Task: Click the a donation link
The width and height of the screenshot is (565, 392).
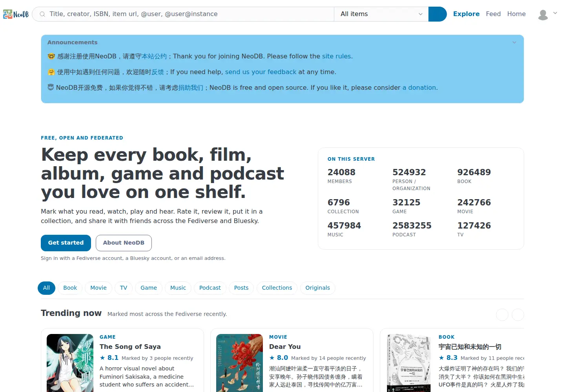Action: point(419,88)
